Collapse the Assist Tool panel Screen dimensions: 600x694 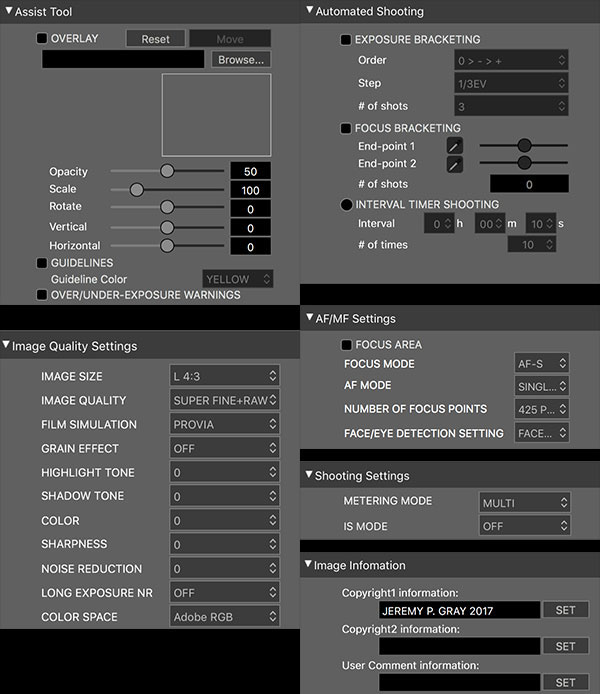click(8, 11)
